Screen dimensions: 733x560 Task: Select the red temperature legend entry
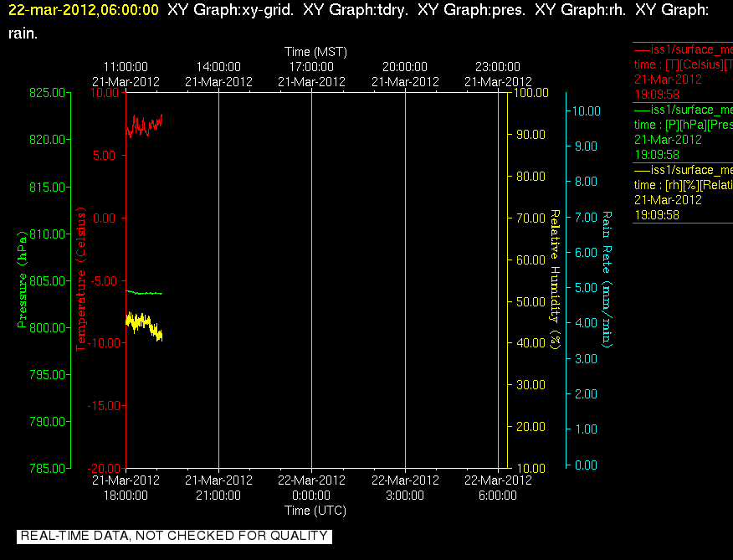point(683,72)
